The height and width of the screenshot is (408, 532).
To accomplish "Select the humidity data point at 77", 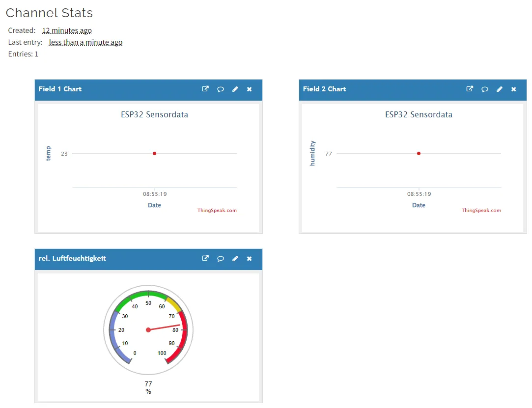I will tap(419, 153).
